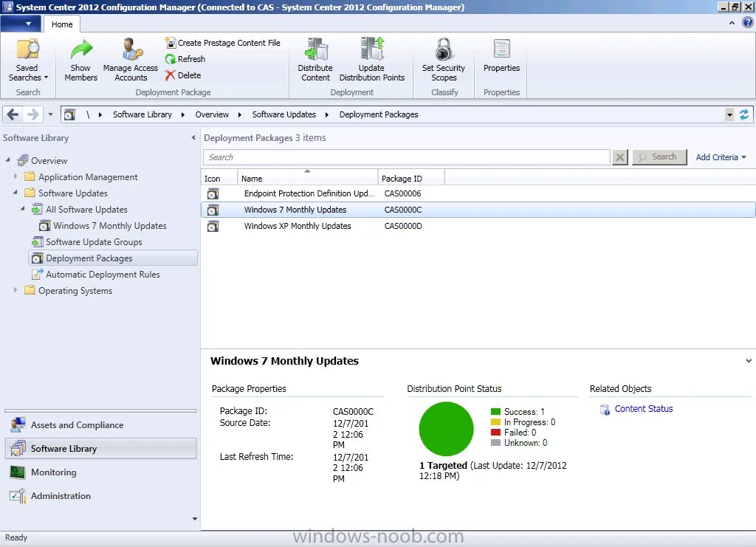Viewport: 756px width, 547px height.
Task: Select the Endpoint Protection Definition Upd... row
Action: tap(478, 193)
